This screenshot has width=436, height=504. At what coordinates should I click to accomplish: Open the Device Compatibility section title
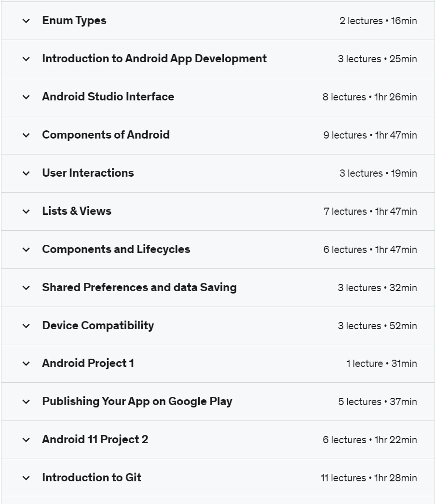tap(98, 325)
